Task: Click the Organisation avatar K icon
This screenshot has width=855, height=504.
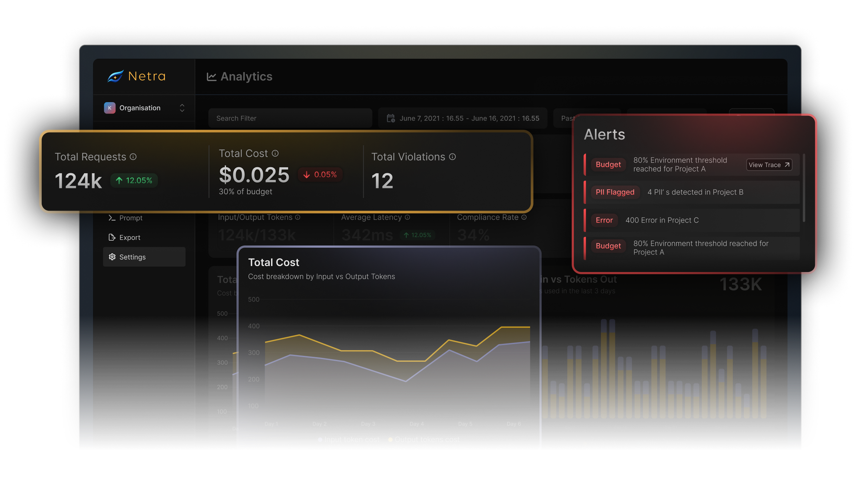Action: tap(110, 108)
